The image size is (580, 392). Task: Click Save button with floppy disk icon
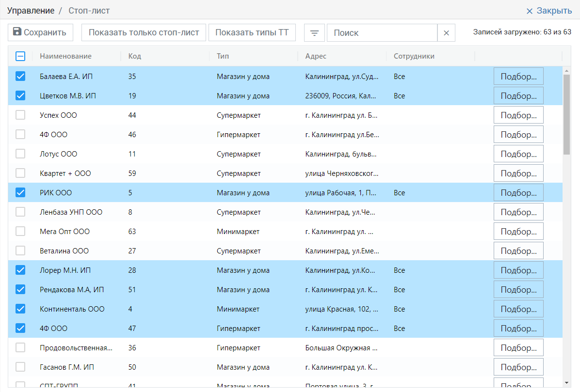pyautogui.click(x=40, y=33)
